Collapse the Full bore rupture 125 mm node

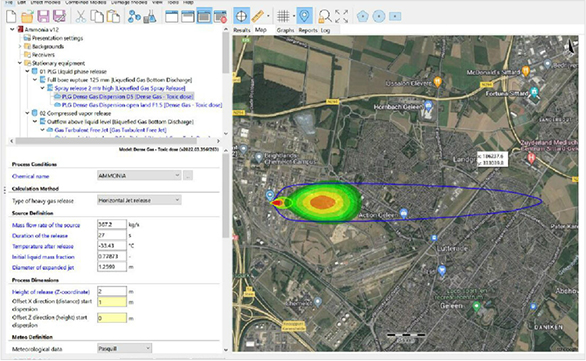[35, 80]
